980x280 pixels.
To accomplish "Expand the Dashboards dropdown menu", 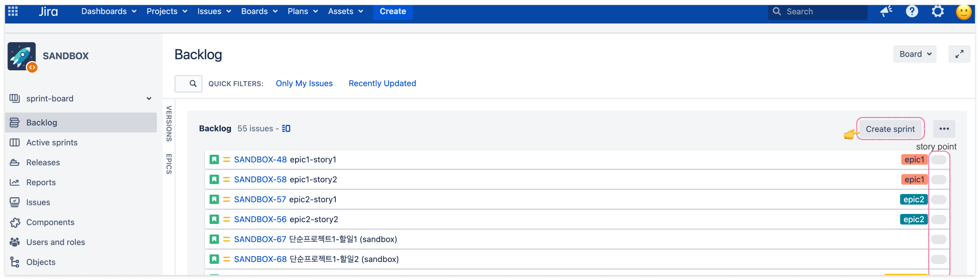I will (x=109, y=11).
